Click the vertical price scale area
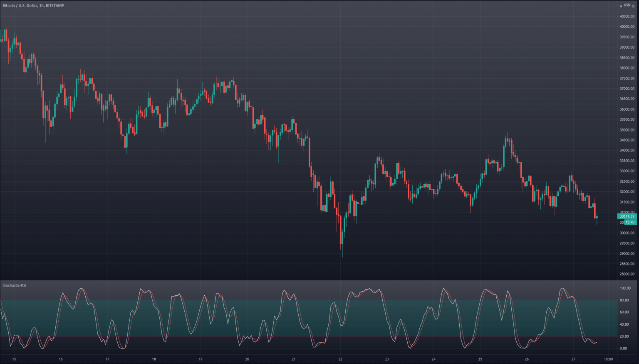Image resolution: width=639 pixels, height=364 pixels. (x=627, y=125)
